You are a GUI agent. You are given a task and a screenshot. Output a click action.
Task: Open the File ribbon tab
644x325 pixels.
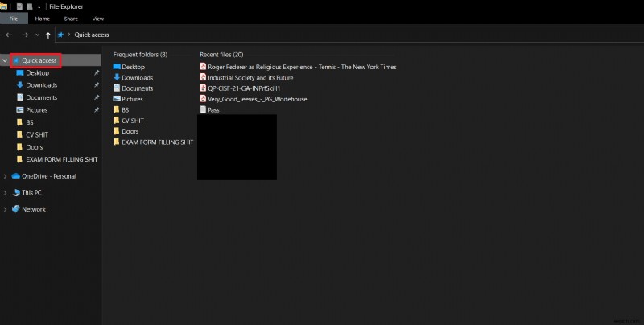(x=14, y=19)
